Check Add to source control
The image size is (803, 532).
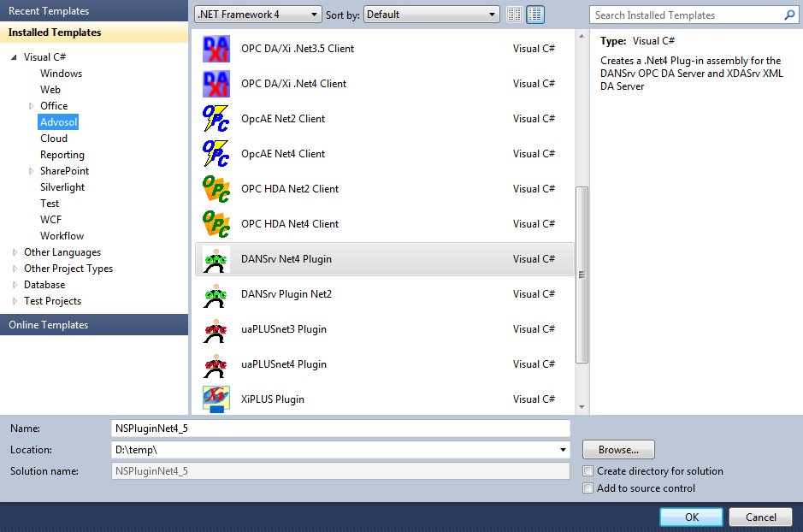[587, 488]
